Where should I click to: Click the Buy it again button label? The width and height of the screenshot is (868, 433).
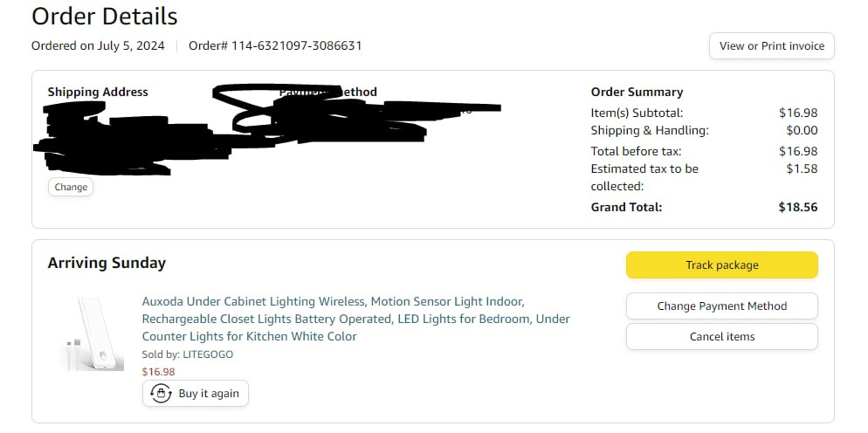pos(209,394)
